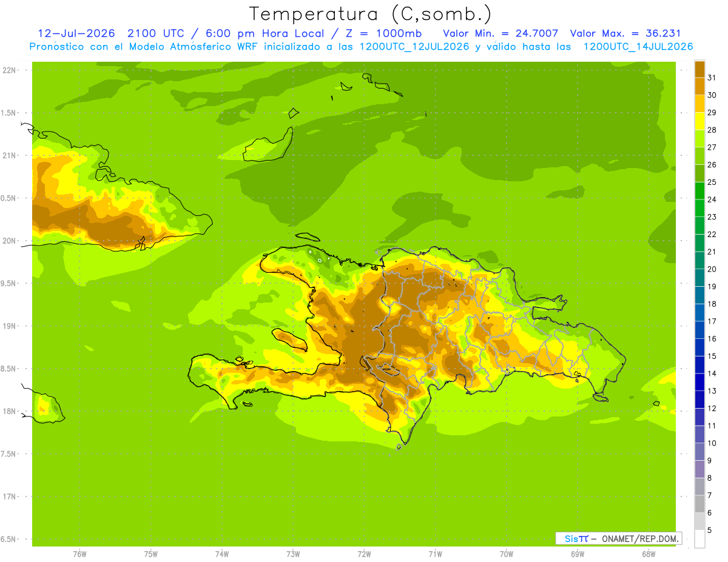The width and height of the screenshot is (728, 562).
Task: Click the legend value '13'
Action: click(712, 391)
